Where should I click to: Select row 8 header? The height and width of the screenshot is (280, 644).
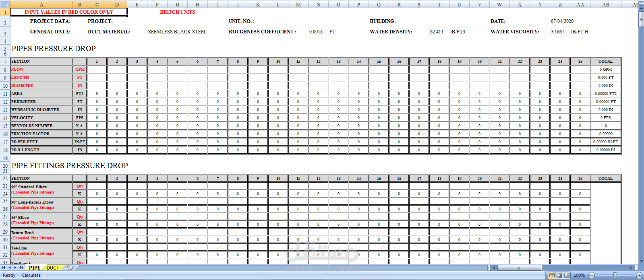(x=5, y=70)
